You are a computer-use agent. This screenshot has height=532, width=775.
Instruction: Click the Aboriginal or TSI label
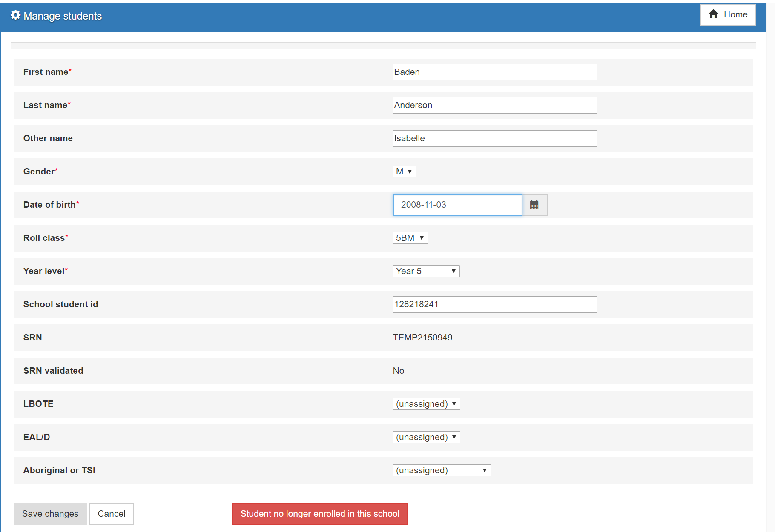(x=59, y=470)
